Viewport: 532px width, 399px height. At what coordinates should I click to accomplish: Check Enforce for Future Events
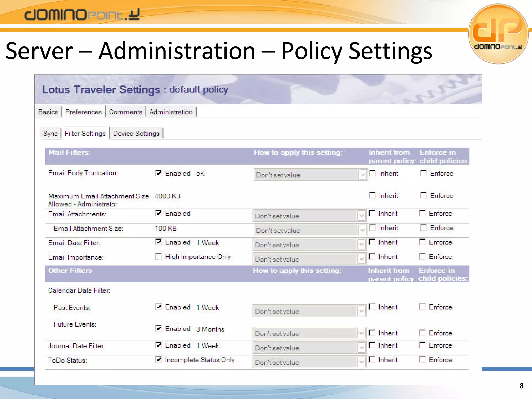coord(422,333)
